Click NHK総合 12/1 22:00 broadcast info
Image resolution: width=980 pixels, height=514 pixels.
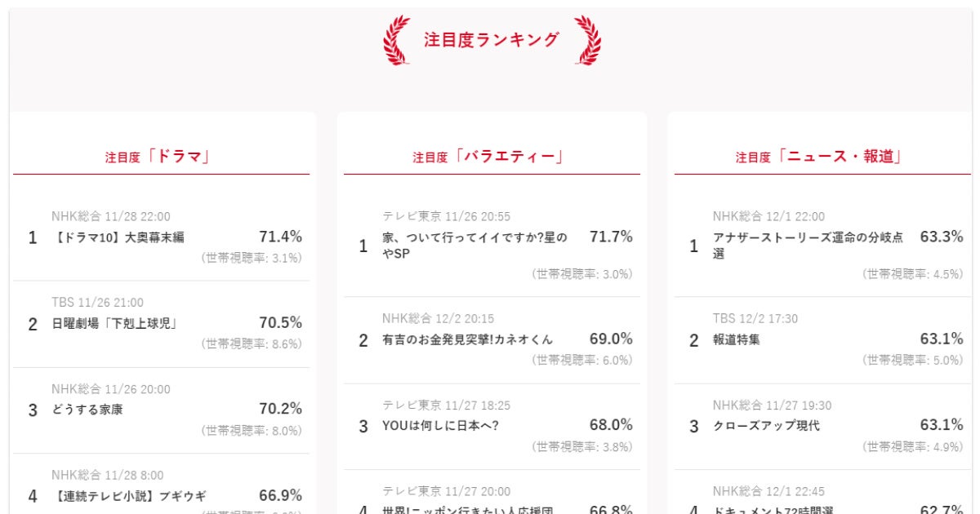(768, 216)
